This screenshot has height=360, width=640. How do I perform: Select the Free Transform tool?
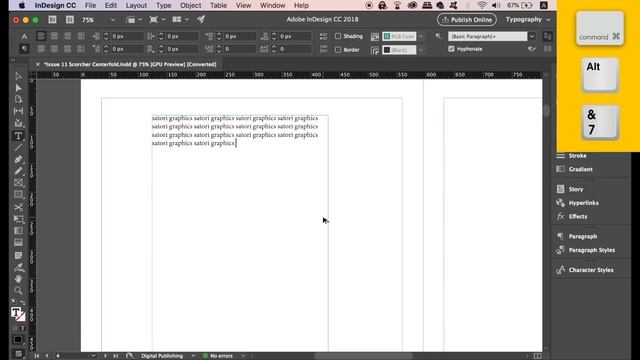(x=18, y=219)
